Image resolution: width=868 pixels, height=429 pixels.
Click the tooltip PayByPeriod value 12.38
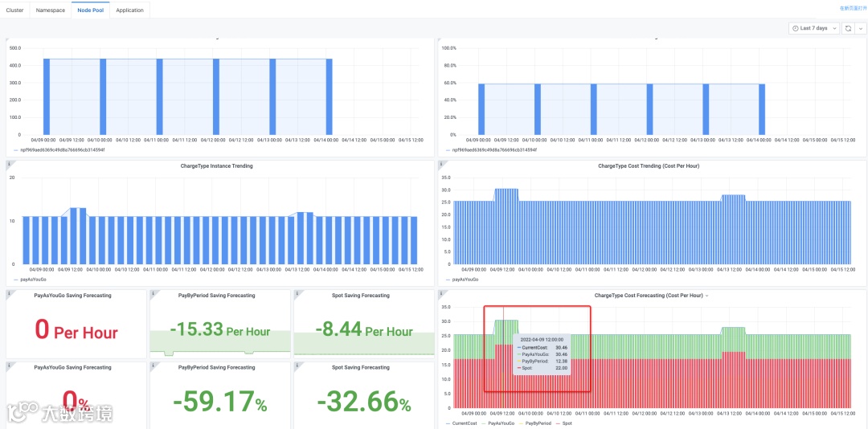pyautogui.click(x=561, y=361)
